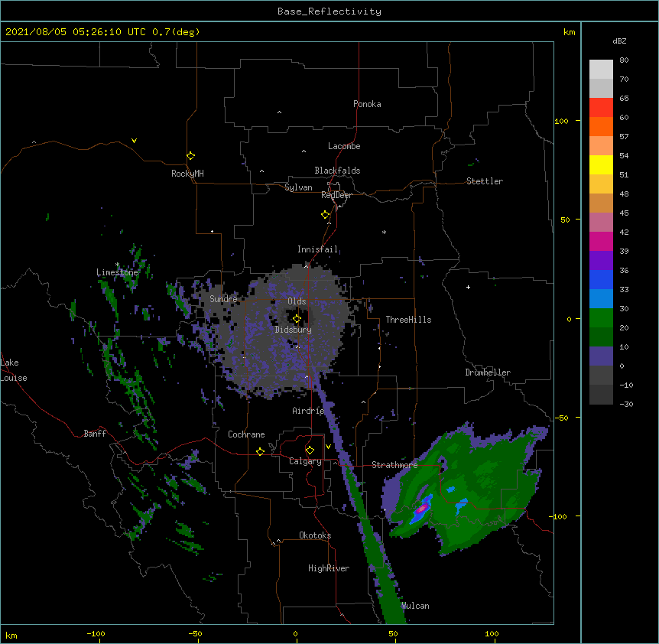Select the blue 33-36 dBZ legend band
The width and height of the screenshot is (659, 644).
click(601, 279)
